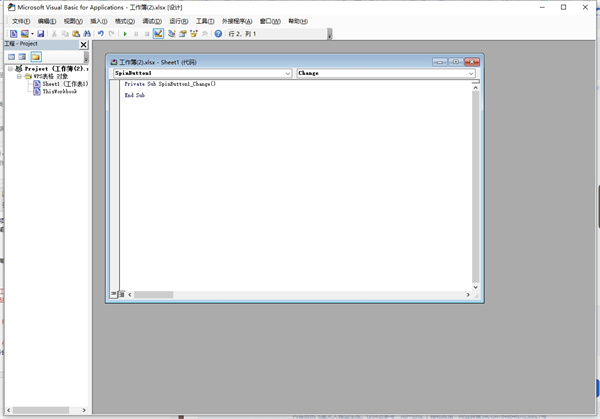Click the Save icon in the toolbar
This screenshot has height=419, width=600.
tap(41, 34)
